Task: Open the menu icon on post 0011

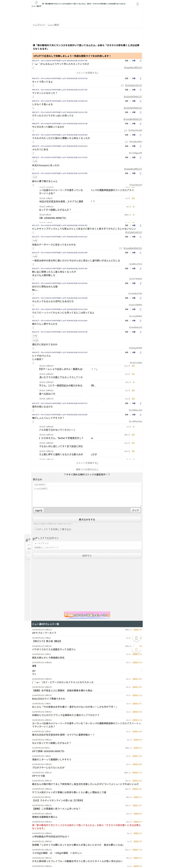Action: click(x=141, y=225)
